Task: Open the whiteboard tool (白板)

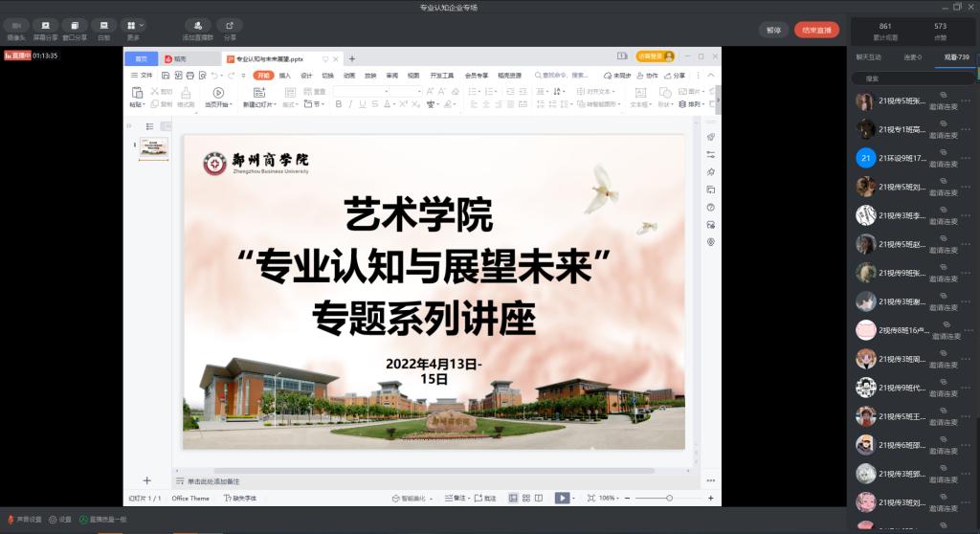Action: tap(103, 25)
